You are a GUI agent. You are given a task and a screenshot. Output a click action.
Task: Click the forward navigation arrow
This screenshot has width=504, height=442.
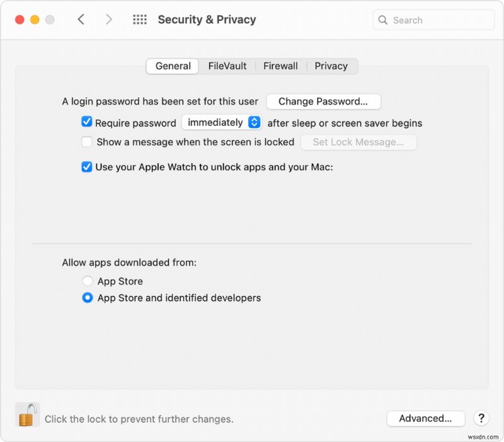(x=109, y=20)
